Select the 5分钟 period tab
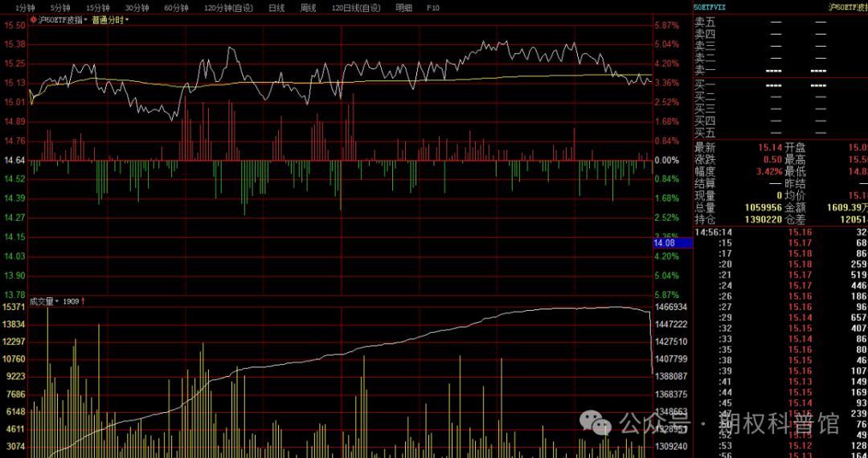Image resolution: width=868 pixels, height=458 pixels. tap(60, 7)
